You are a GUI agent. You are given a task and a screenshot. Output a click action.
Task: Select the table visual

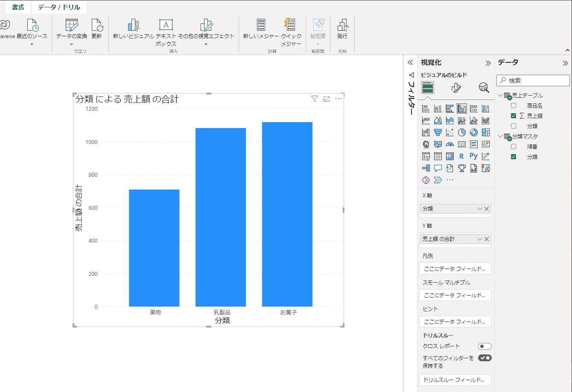click(x=438, y=156)
